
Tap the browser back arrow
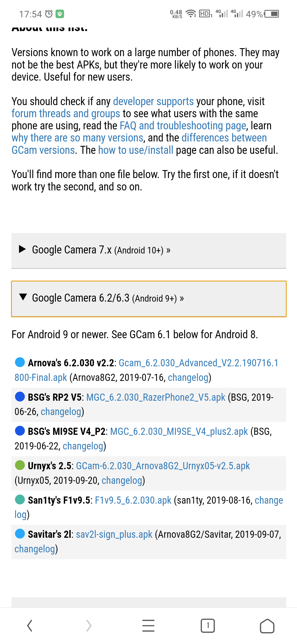click(x=30, y=626)
